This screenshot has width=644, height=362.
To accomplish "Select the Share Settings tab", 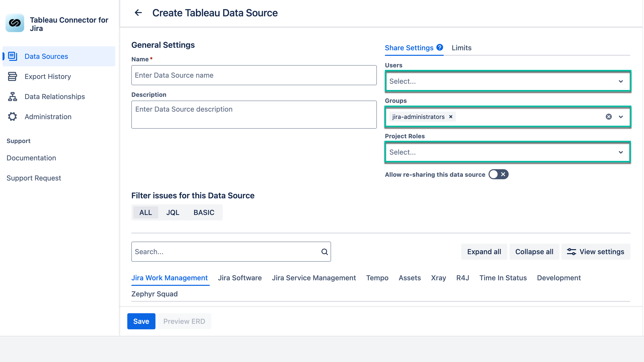I will 409,48.
